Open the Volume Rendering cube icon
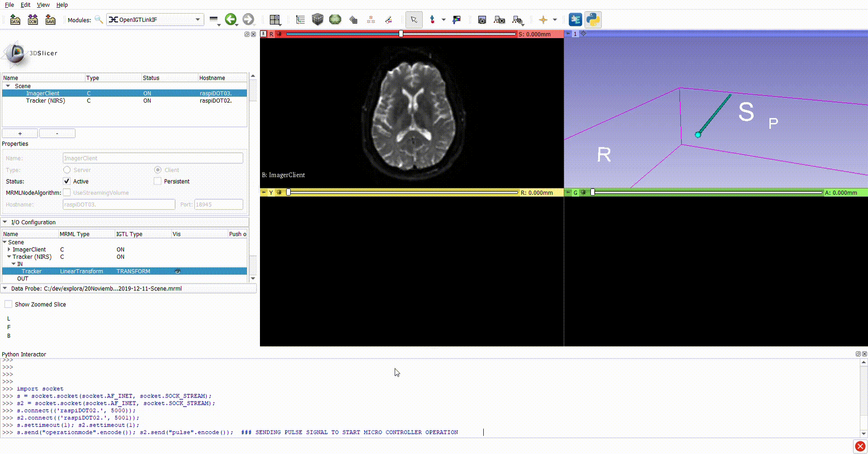Image resolution: width=868 pixels, height=454 pixels. coord(317,19)
